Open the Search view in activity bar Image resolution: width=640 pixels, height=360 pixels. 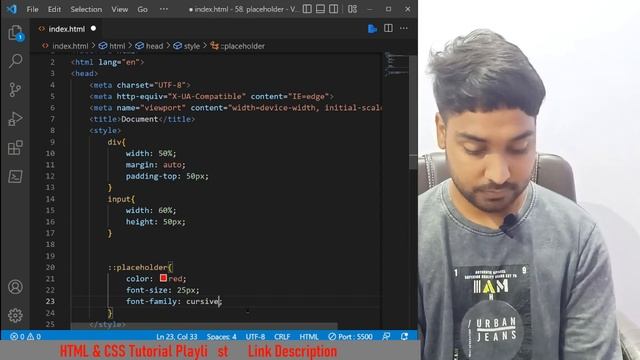click(15, 61)
